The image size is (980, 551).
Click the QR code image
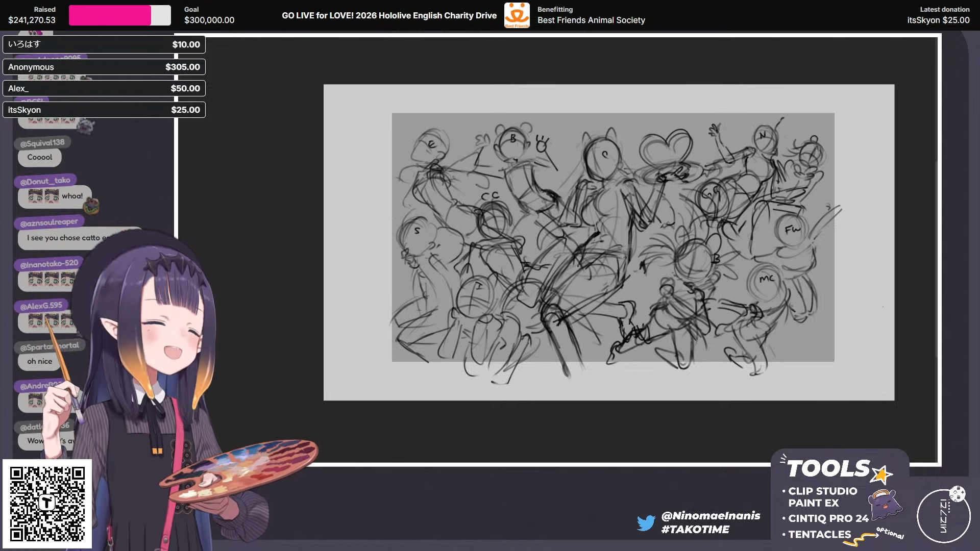coord(47,503)
